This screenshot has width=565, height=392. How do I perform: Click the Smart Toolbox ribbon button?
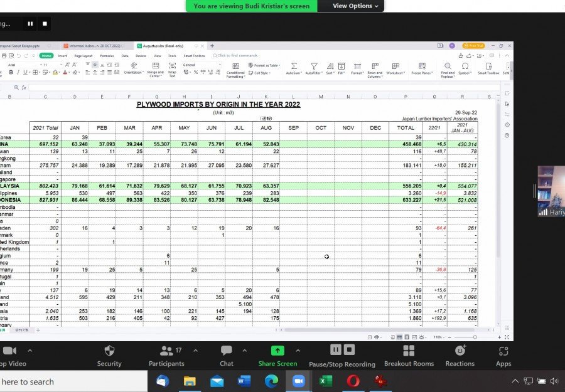click(488, 68)
